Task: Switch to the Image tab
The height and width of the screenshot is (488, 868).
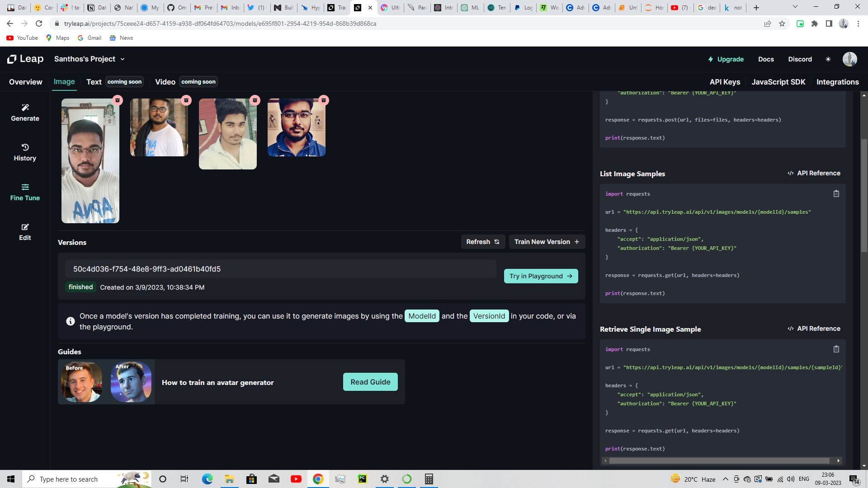Action: 64,82
